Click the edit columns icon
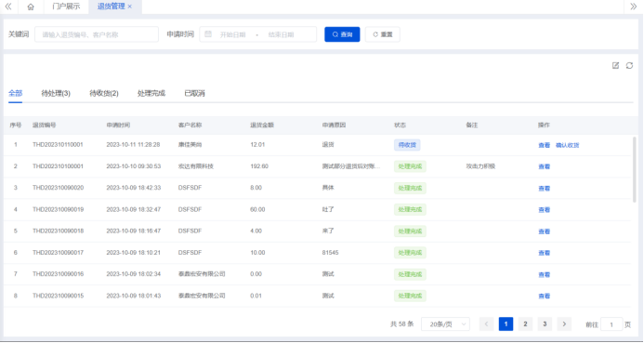Viewport: 644px width, 343px height. 615,65
